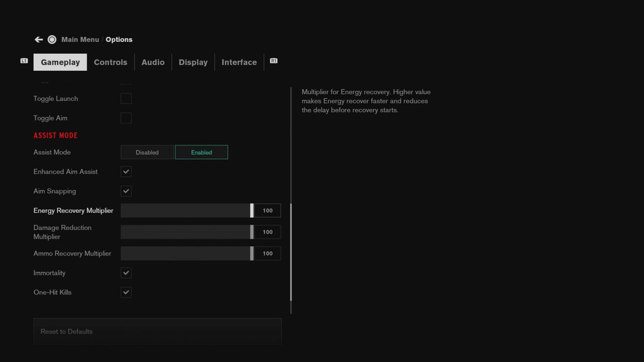Enable the Toggle Launch checkbox
Viewport: 644px width, 362px height.
point(126,98)
